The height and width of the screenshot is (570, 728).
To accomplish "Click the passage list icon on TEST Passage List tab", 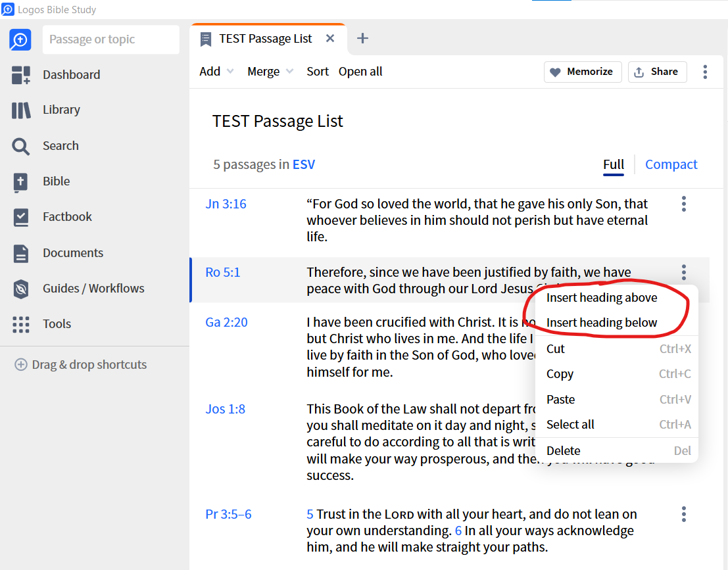I will [x=205, y=39].
